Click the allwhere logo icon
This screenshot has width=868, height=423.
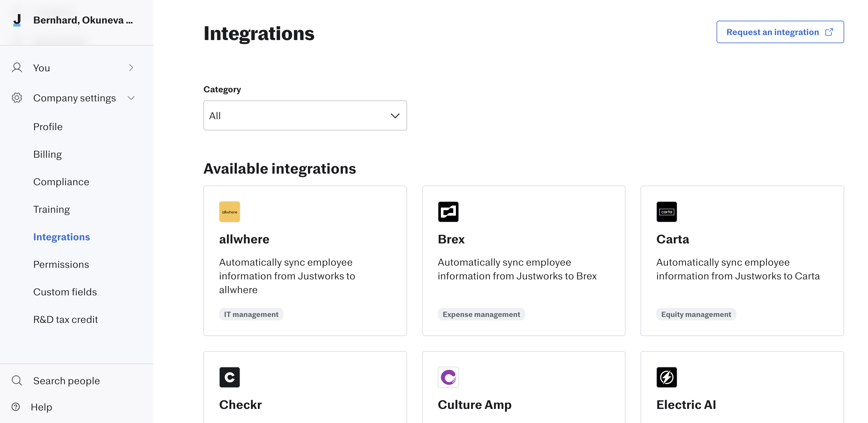click(x=229, y=212)
